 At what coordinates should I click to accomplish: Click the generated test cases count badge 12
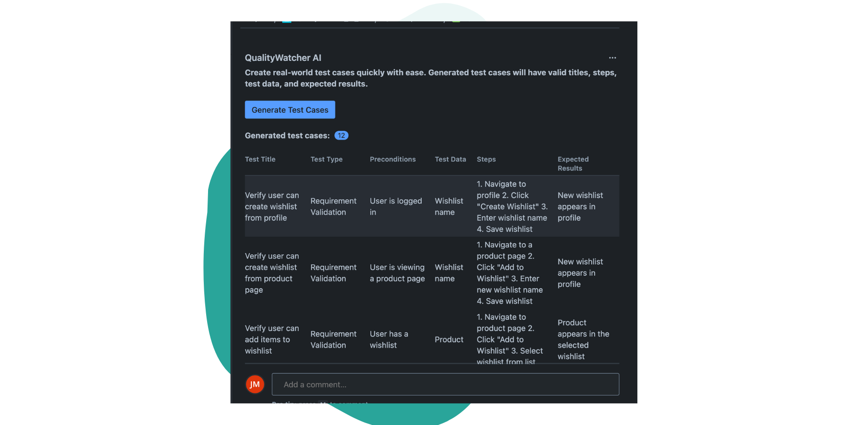tap(341, 136)
